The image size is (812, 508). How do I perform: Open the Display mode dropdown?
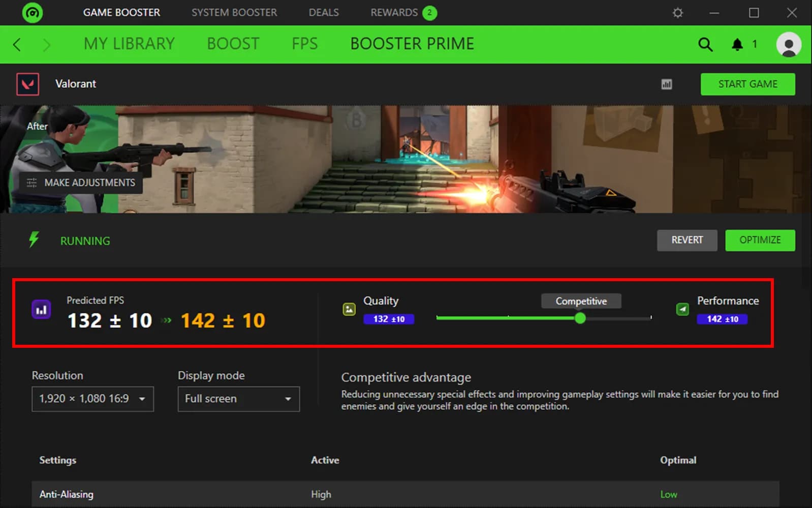coord(238,399)
